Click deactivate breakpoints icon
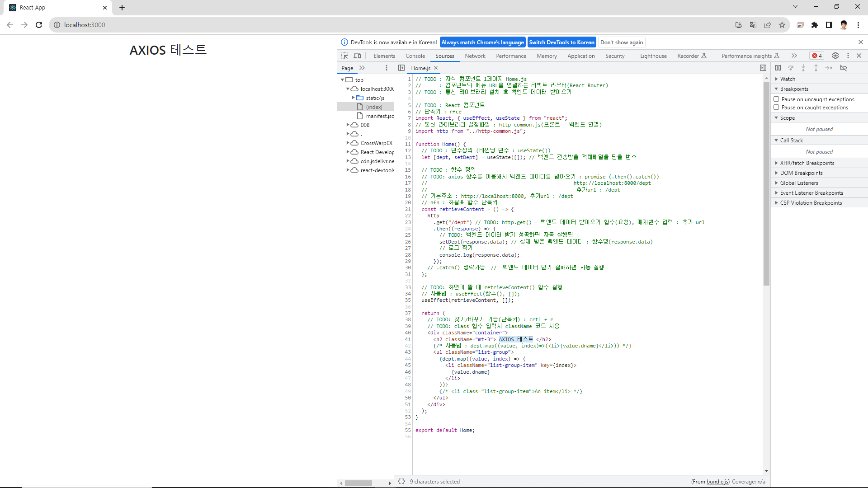Image resolution: width=868 pixels, height=488 pixels. [844, 68]
